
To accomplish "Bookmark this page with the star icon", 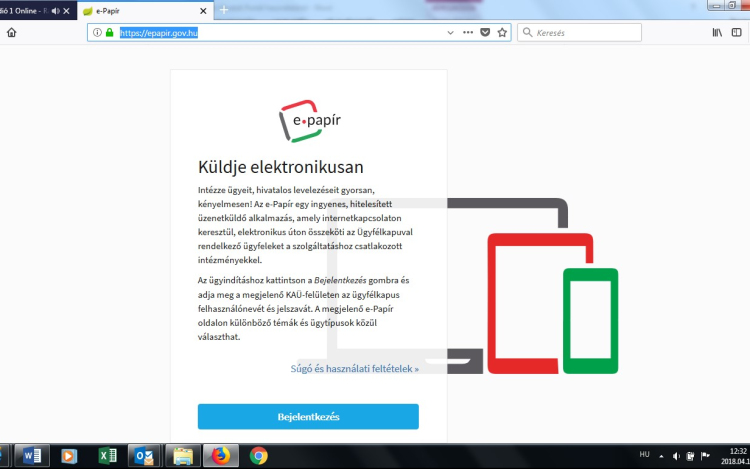I will tap(502, 32).
